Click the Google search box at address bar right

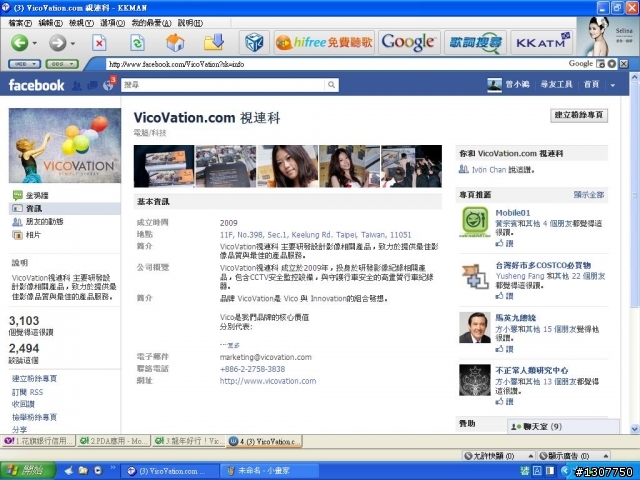(x=580, y=64)
